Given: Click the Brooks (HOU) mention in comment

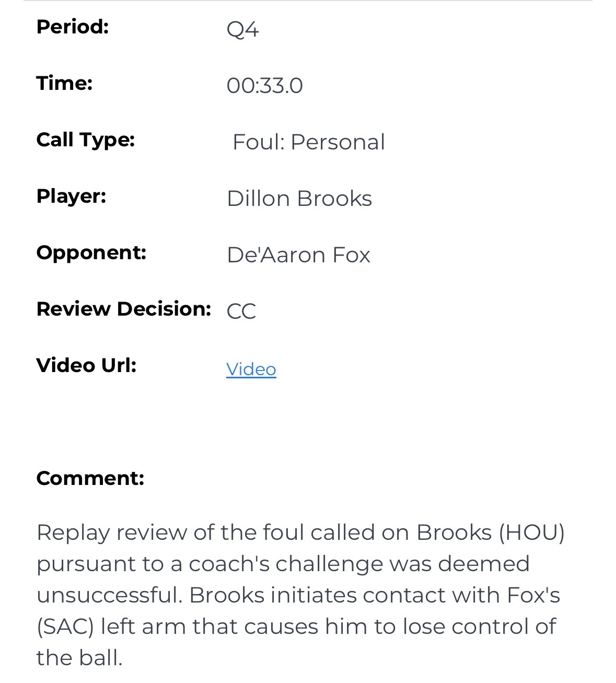Looking at the screenshot, I should (x=491, y=532).
